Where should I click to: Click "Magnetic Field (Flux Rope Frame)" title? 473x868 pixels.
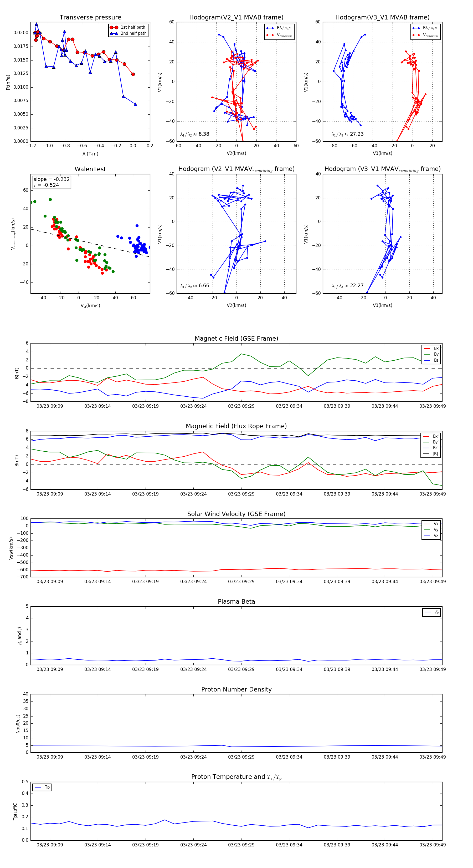pos(236,426)
